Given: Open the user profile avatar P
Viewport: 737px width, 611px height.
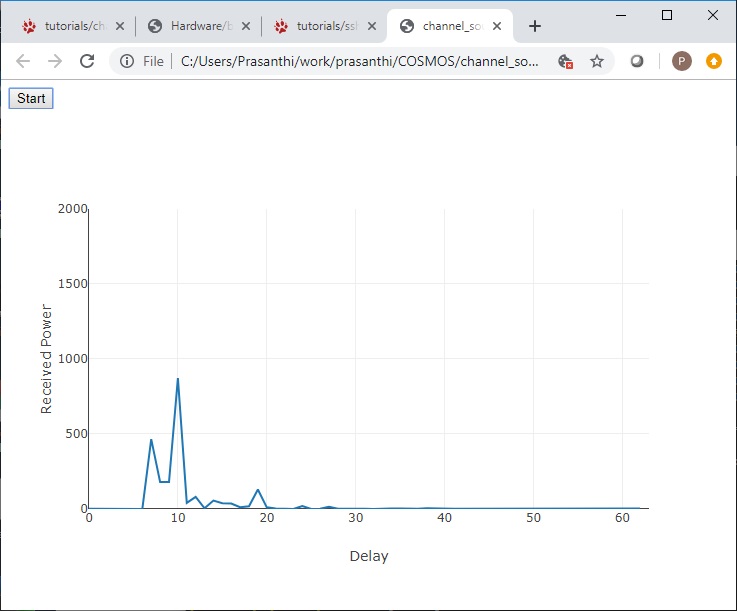Looking at the screenshot, I should click(681, 61).
